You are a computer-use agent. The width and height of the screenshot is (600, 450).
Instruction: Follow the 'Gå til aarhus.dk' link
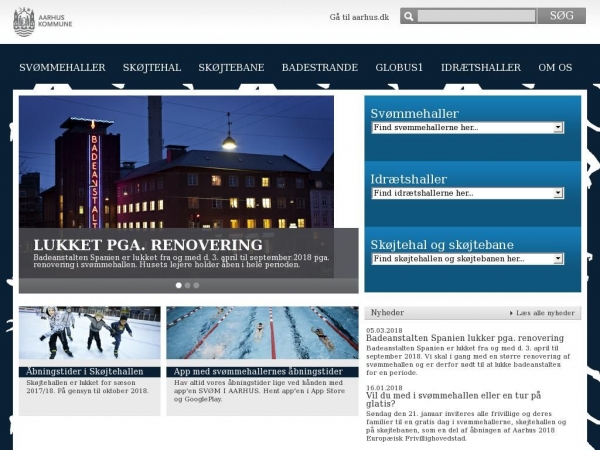tap(359, 17)
